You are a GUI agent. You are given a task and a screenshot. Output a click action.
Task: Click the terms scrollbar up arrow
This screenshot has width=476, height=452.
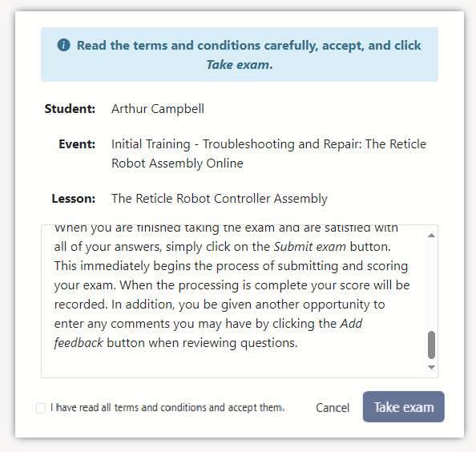(x=431, y=236)
